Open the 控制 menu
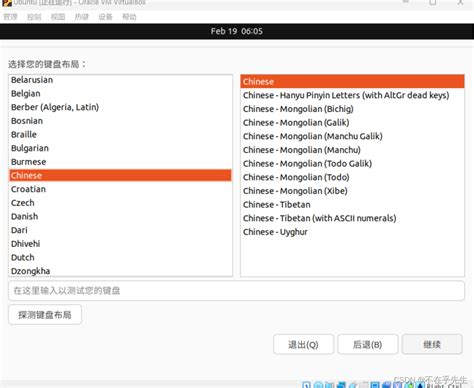This screenshot has width=474, height=388. pyautogui.click(x=34, y=17)
